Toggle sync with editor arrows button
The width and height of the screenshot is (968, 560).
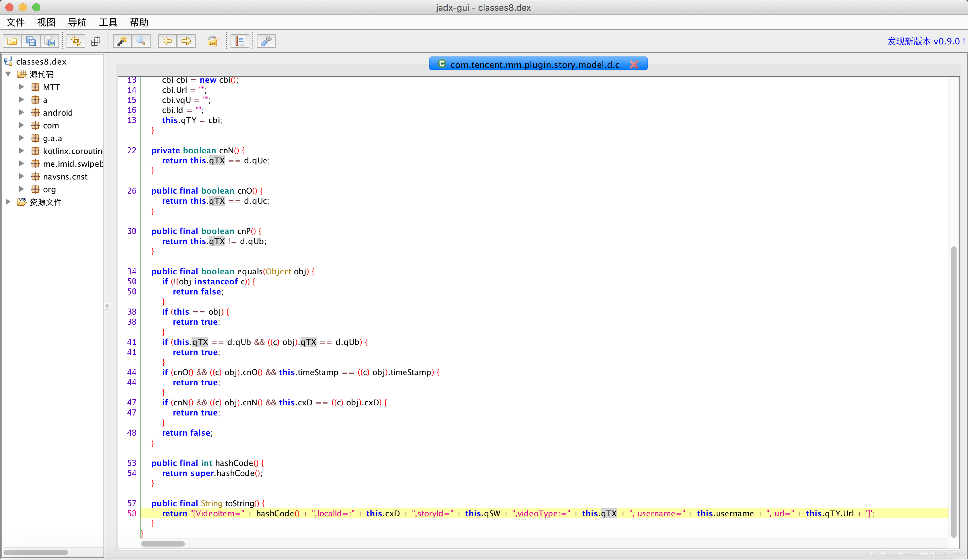(x=76, y=41)
